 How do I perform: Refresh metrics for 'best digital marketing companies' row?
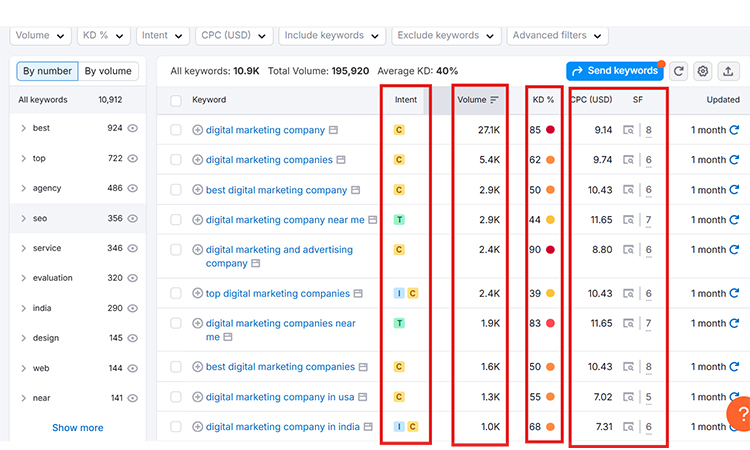click(x=734, y=367)
